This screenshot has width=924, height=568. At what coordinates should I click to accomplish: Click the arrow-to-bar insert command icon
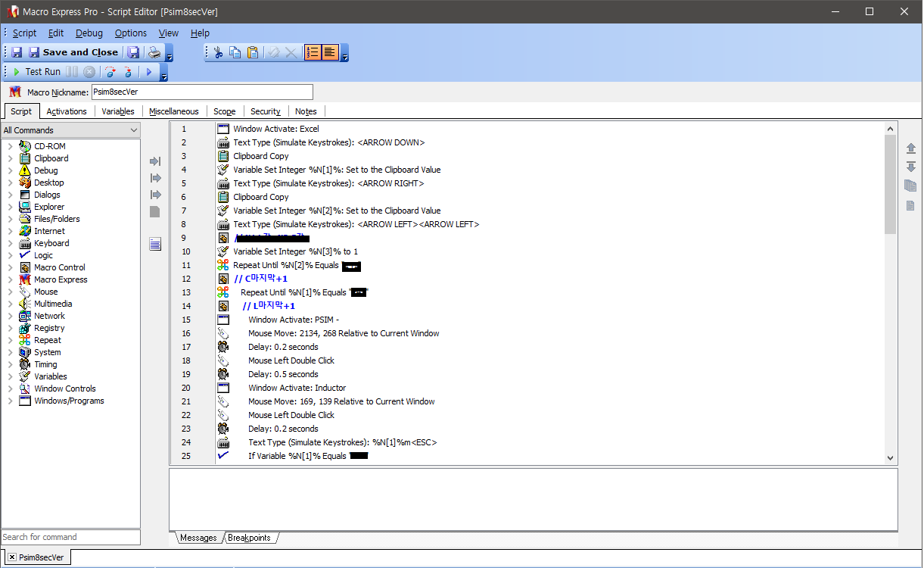coord(155,161)
